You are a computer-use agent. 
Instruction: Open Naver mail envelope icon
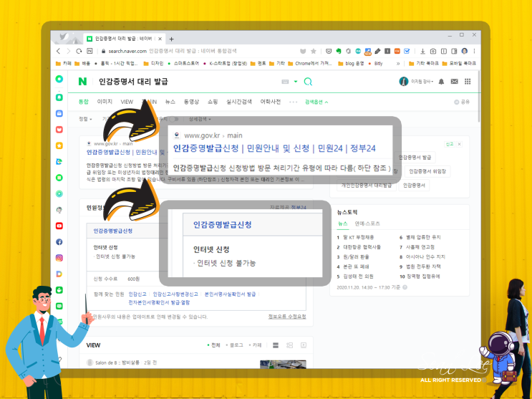tap(454, 82)
